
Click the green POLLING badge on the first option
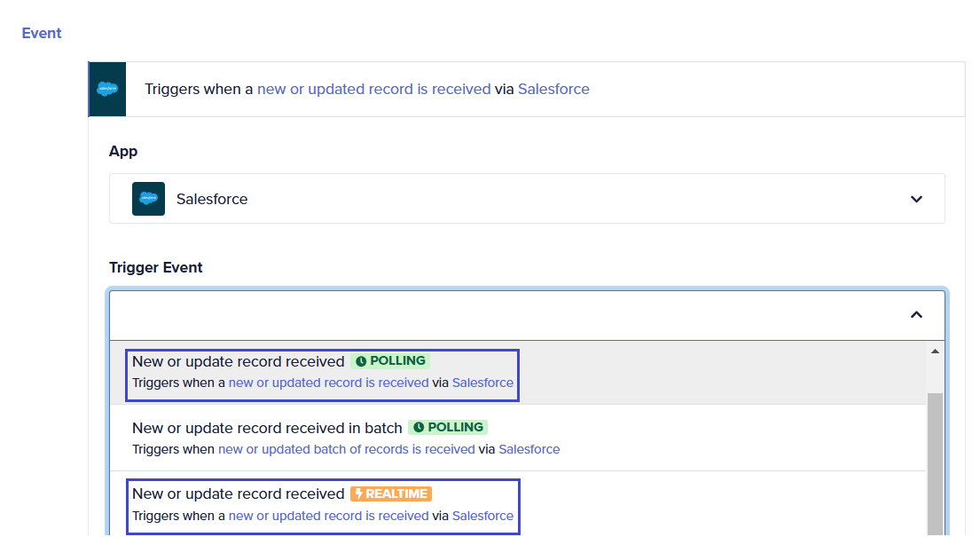coord(390,361)
